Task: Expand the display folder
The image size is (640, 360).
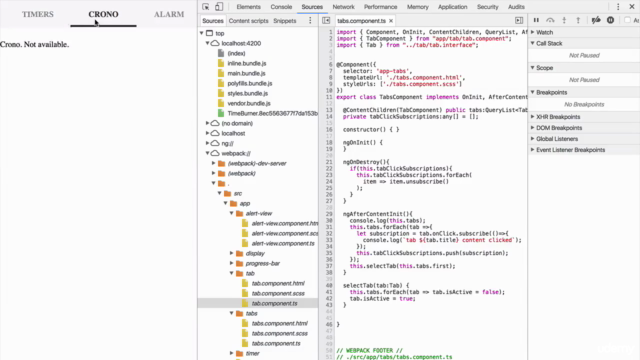Action: 231,253
